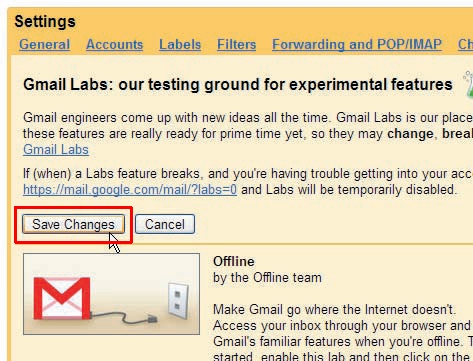Screen dimensions: 473x361
Task: Follow the Gmail Labs hyperlink
Action: [x=56, y=150]
